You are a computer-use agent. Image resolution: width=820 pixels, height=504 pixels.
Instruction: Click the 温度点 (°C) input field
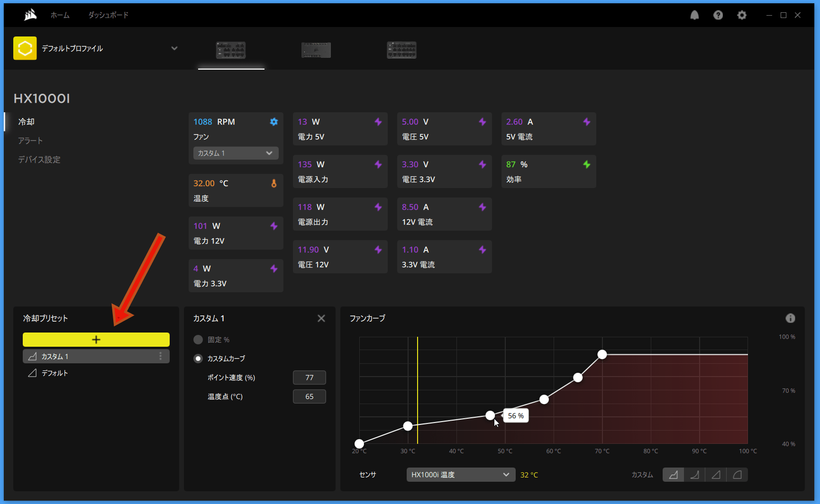(310, 396)
